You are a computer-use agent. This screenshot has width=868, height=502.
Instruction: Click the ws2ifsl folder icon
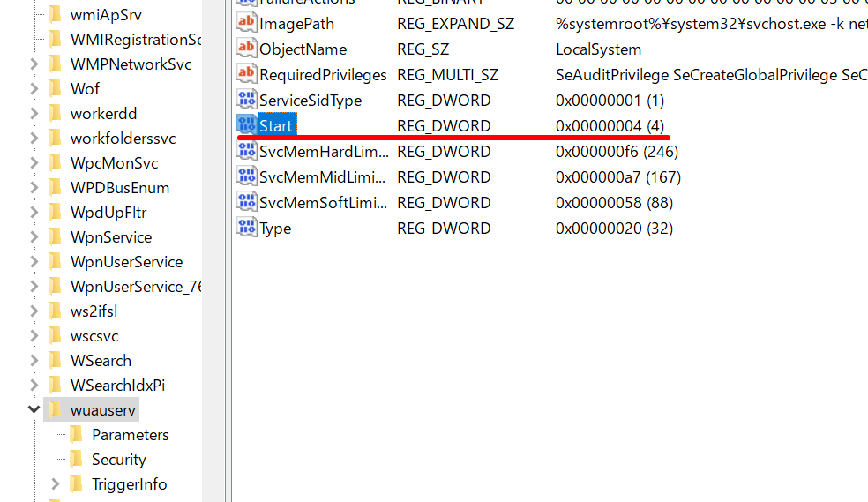pyautogui.click(x=55, y=311)
